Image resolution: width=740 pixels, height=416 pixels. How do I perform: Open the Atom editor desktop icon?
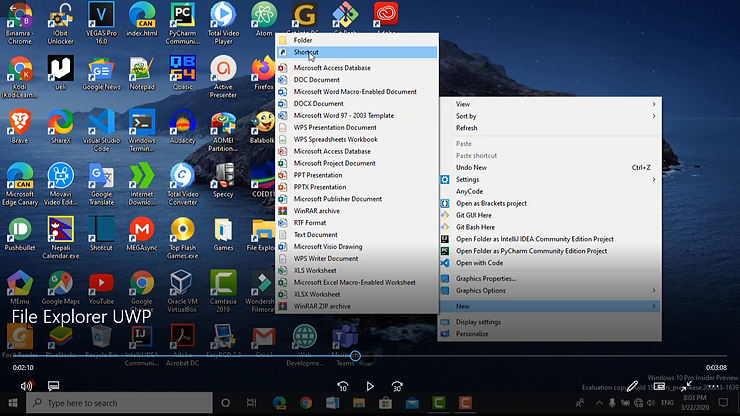click(x=264, y=19)
